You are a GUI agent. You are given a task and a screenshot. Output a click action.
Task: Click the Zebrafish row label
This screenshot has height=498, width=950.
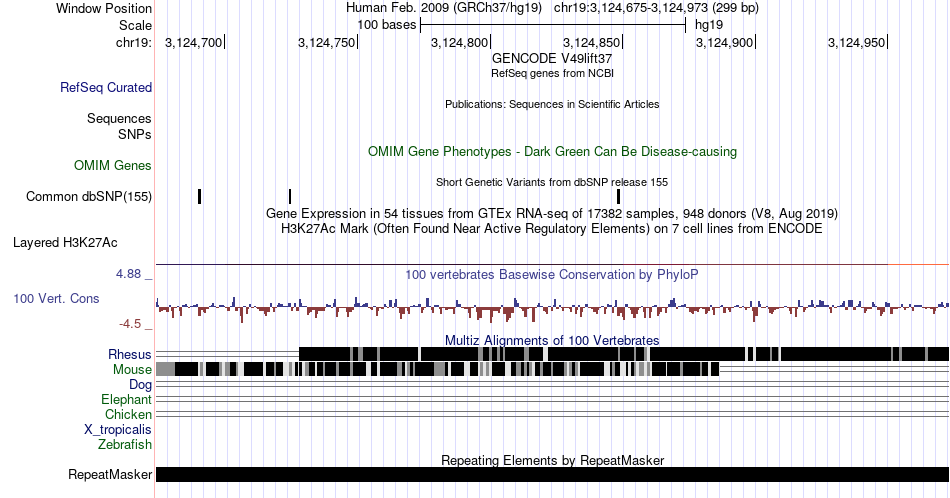pyautogui.click(x=125, y=444)
